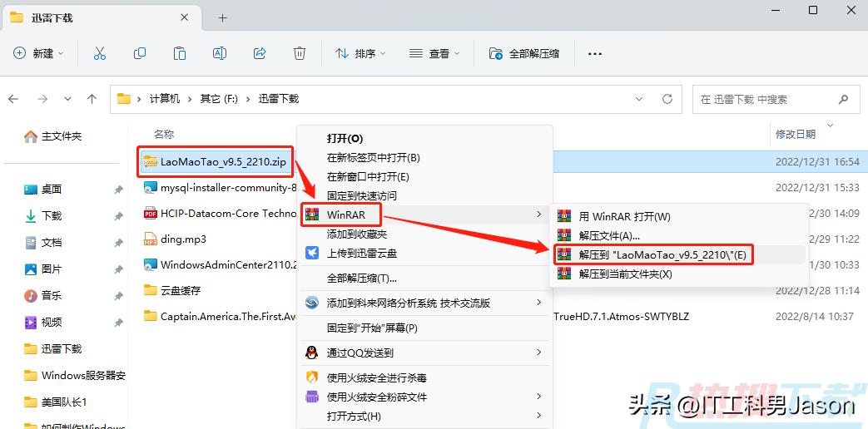Click the WindowsAdminCenter installer icon

click(x=150, y=264)
